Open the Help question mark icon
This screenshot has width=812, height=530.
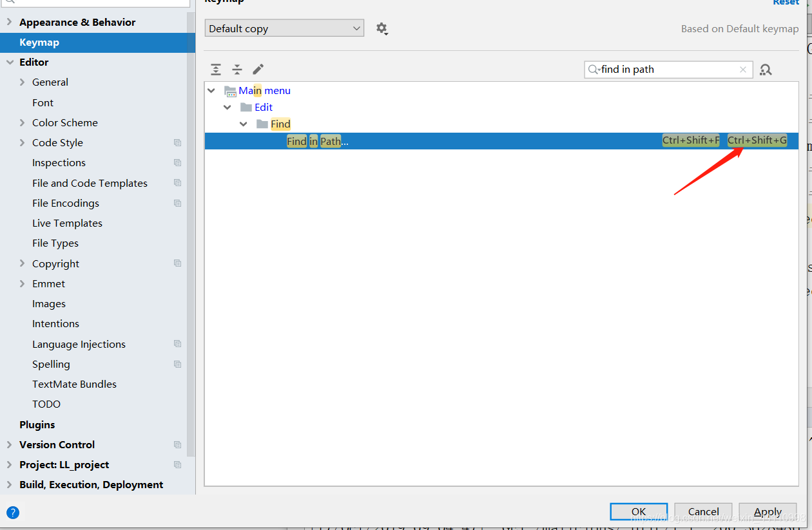click(13, 513)
